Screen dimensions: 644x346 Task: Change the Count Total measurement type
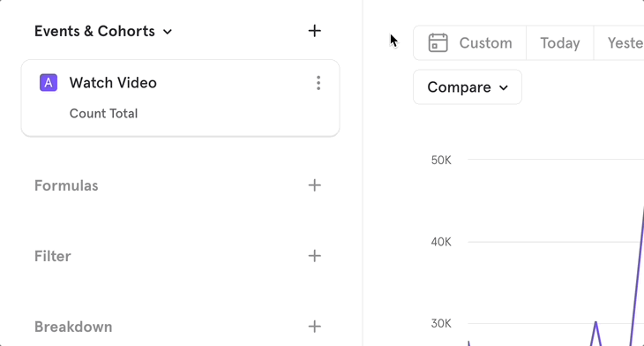103,113
